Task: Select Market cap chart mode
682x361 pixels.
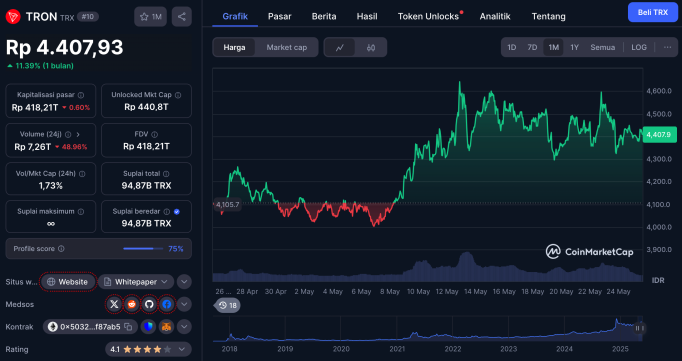Action: coord(287,47)
